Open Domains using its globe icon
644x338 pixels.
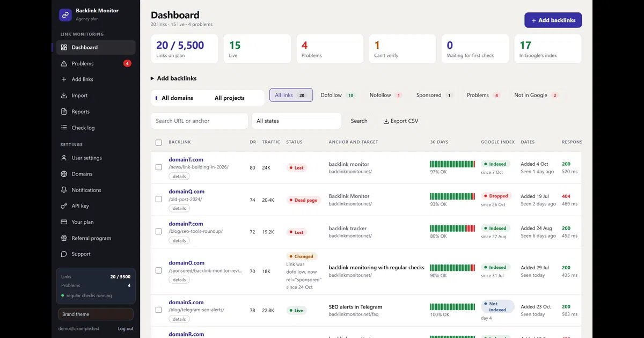(x=64, y=174)
